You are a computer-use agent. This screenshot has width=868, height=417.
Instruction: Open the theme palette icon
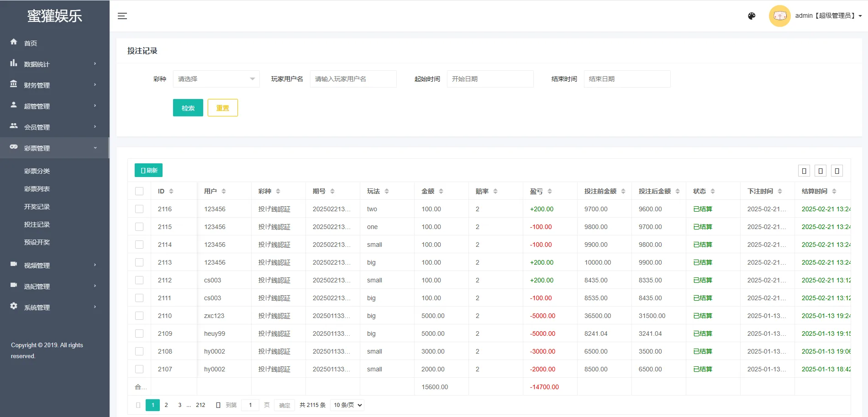(x=752, y=16)
